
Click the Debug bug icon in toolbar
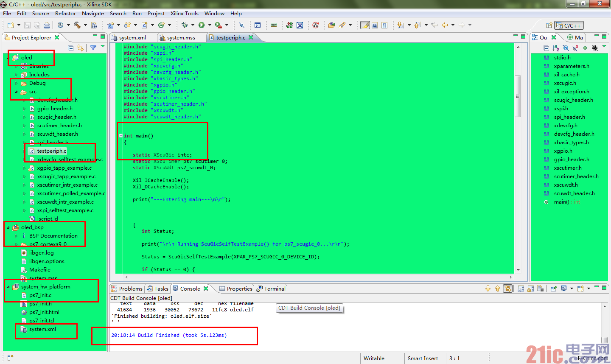pyautogui.click(x=185, y=25)
